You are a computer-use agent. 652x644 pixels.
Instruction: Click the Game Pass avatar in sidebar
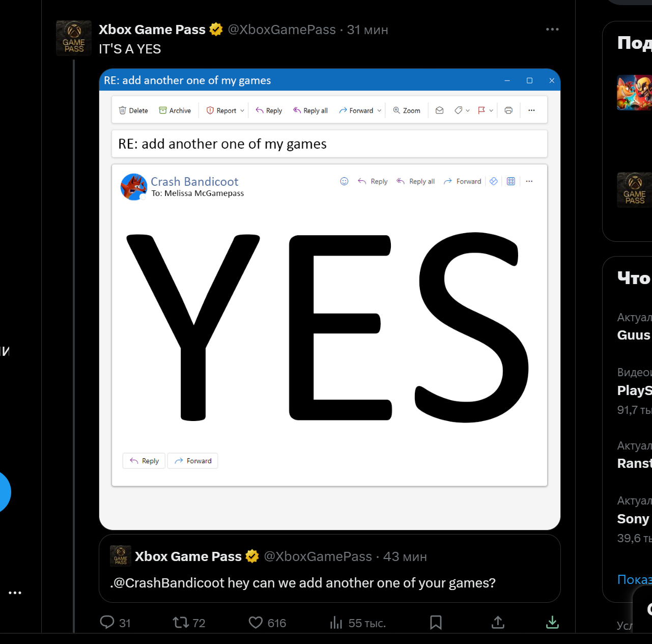634,190
